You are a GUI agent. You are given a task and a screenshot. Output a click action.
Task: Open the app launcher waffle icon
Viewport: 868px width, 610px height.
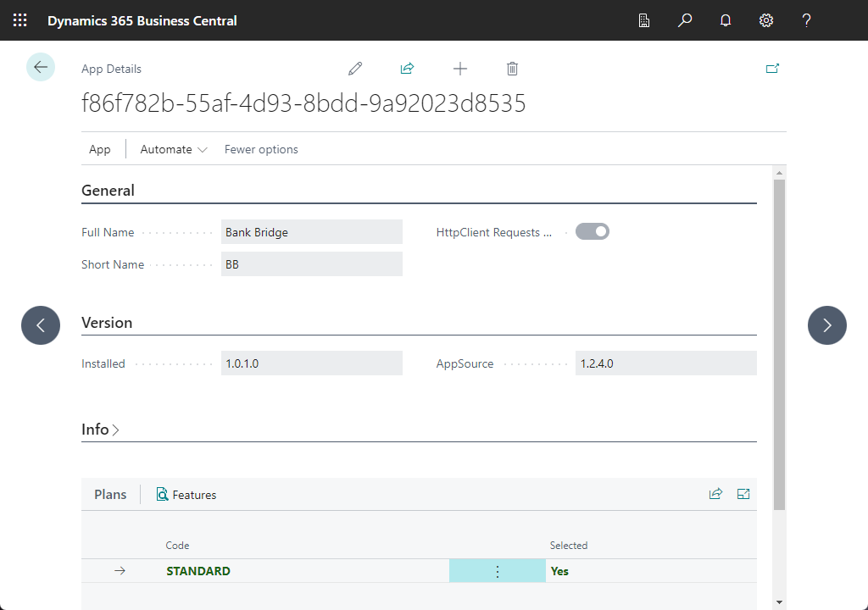(x=20, y=20)
